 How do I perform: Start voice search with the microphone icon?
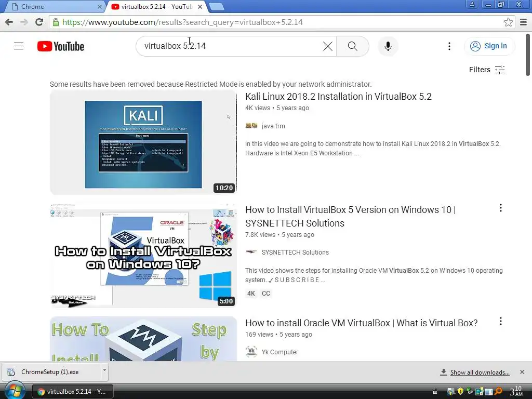click(388, 46)
